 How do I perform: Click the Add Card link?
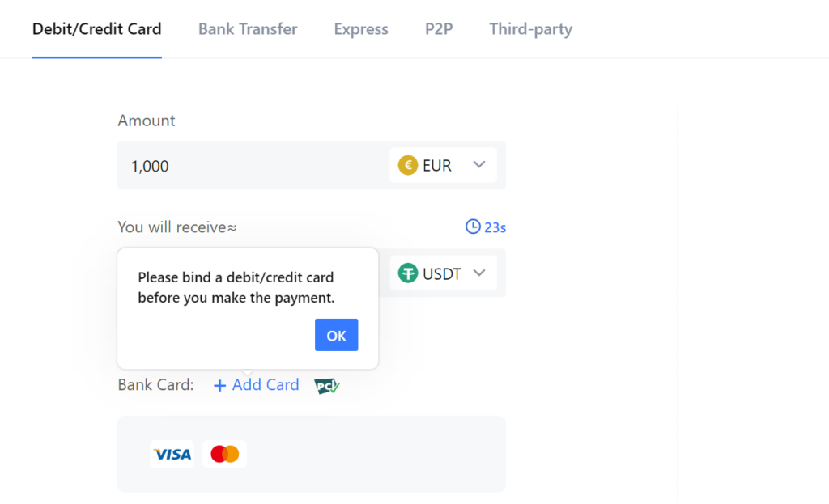(x=263, y=385)
